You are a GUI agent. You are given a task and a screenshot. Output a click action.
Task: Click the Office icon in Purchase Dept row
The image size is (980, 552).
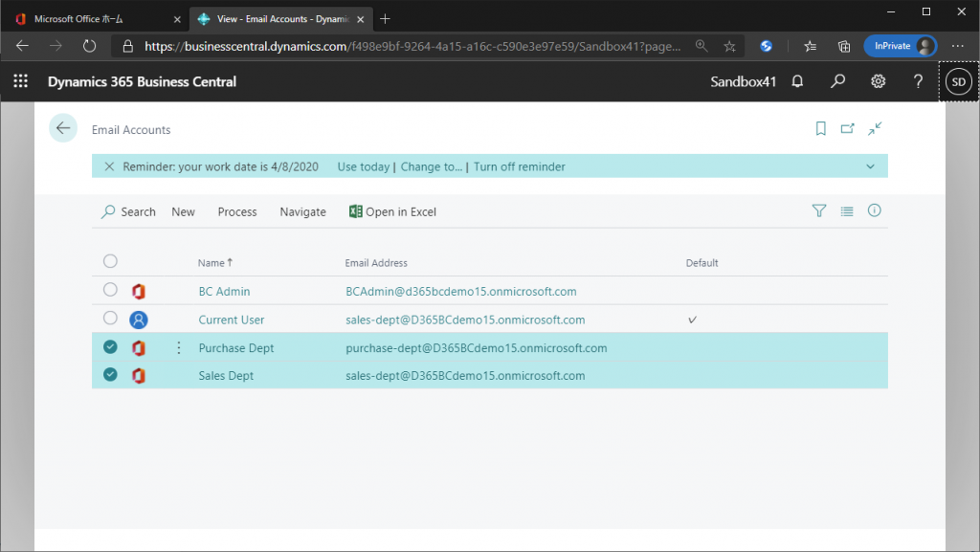pyautogui.click(x=138, y=348)
